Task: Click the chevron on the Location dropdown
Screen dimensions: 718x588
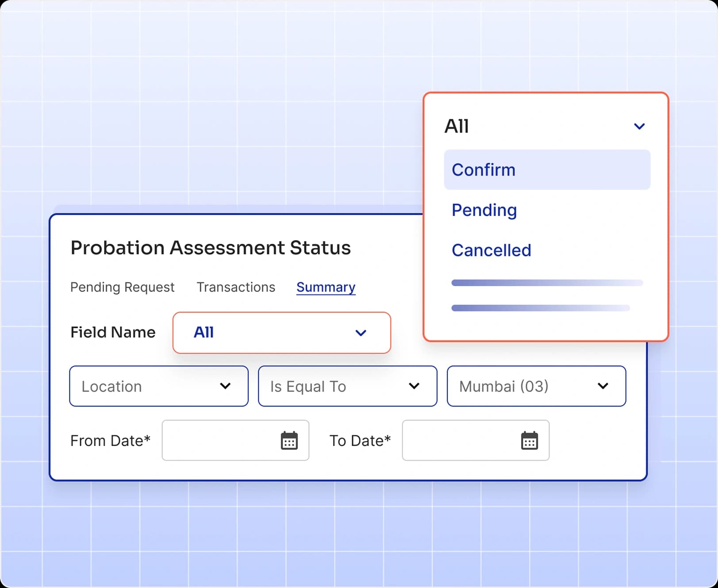Action: [x=226, y=386]
